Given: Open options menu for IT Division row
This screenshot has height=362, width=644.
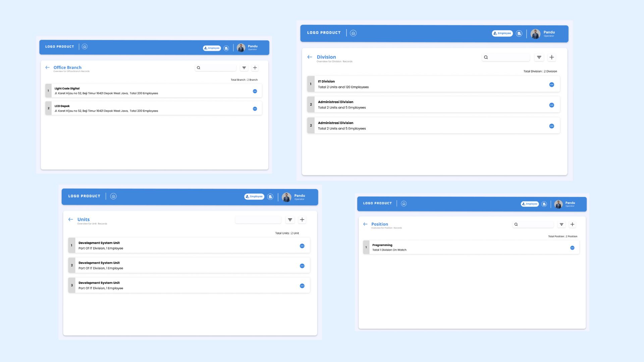Looking at the screenshot, I should click(x=552, y=84).
